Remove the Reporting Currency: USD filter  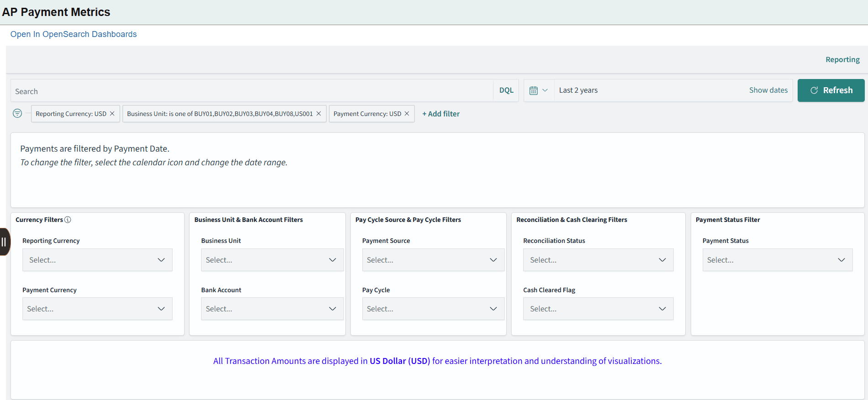pyautogui.click(x=112, y=114)
